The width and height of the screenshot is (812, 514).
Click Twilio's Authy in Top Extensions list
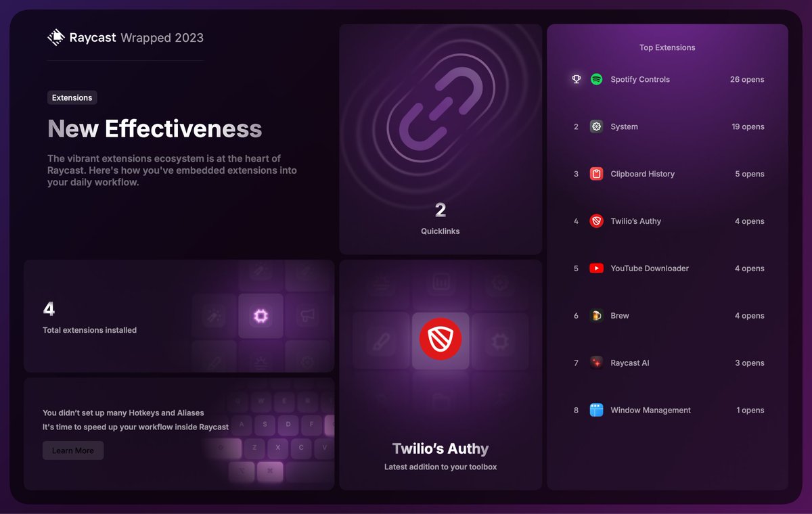[x=635, y=221]
